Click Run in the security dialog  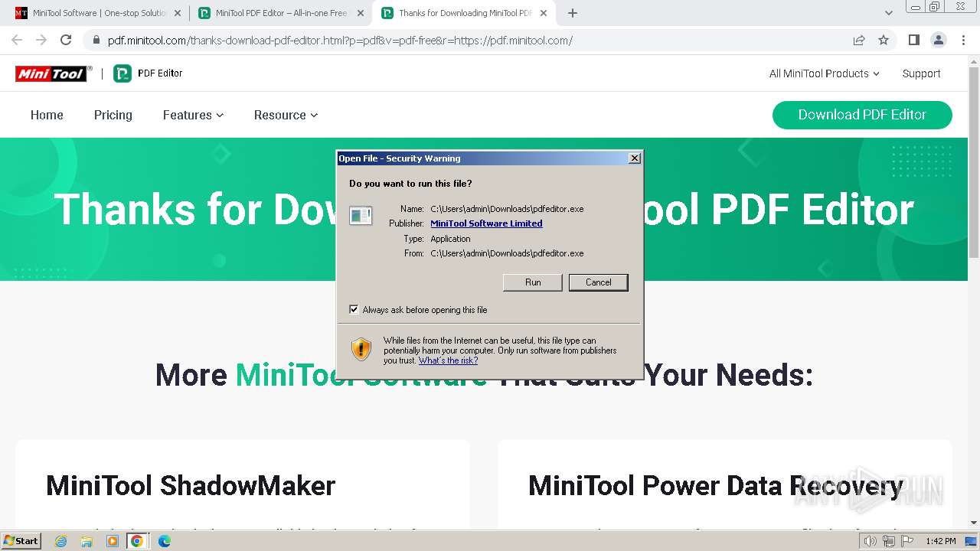tap(533, 282)
